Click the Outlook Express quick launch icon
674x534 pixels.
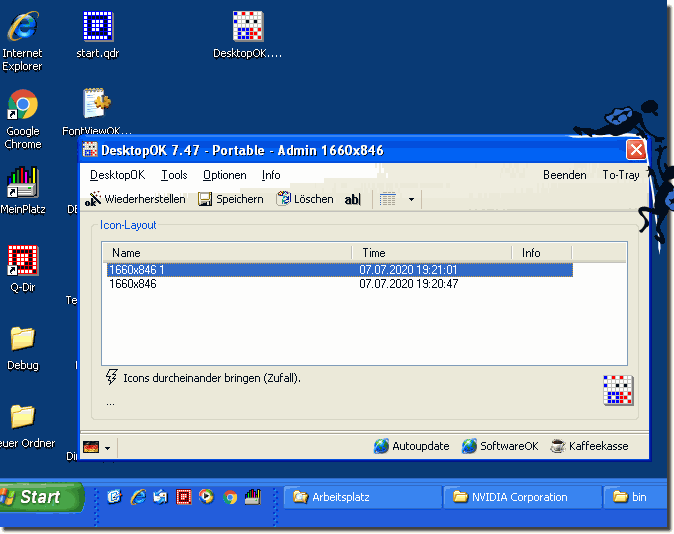[160, 497]
